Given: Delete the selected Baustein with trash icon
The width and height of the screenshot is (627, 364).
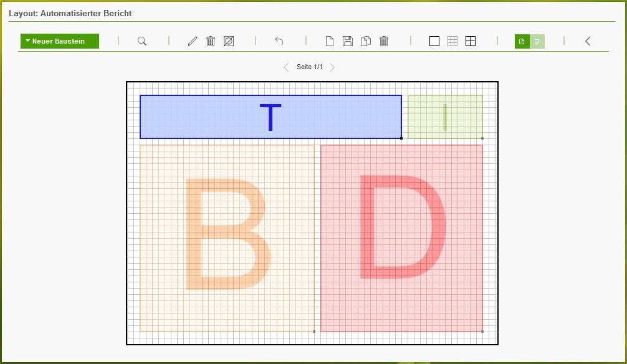Looking at the screenshot, I should coord(211,41).
